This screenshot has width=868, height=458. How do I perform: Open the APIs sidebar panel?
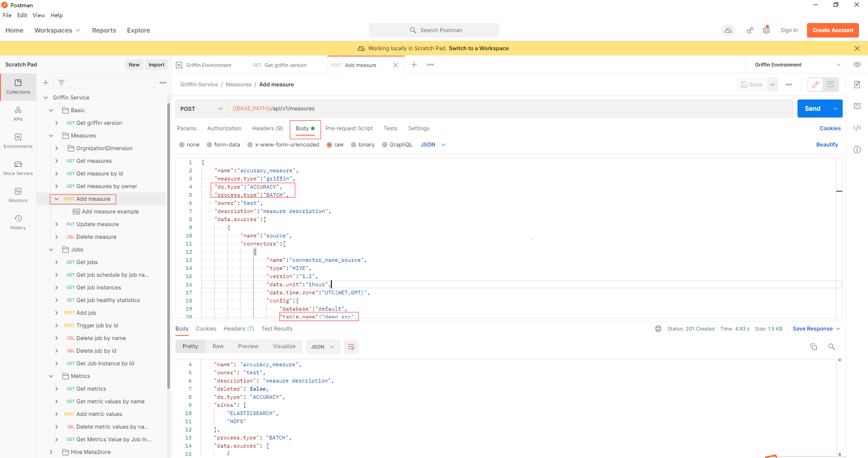18,113
